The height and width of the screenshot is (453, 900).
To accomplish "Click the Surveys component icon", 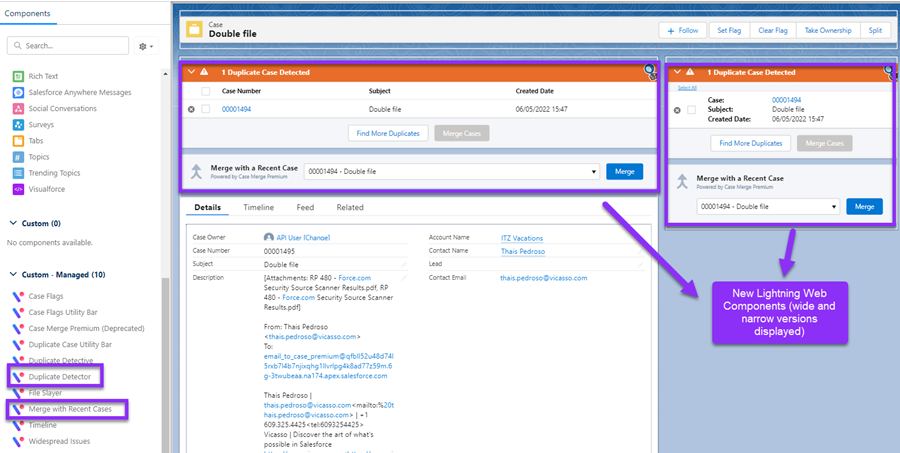I will click(x=18, y=124).
